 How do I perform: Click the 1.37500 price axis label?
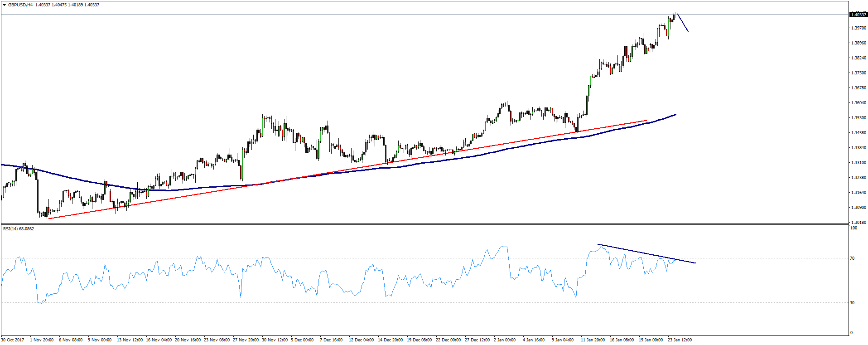(859, 73)
